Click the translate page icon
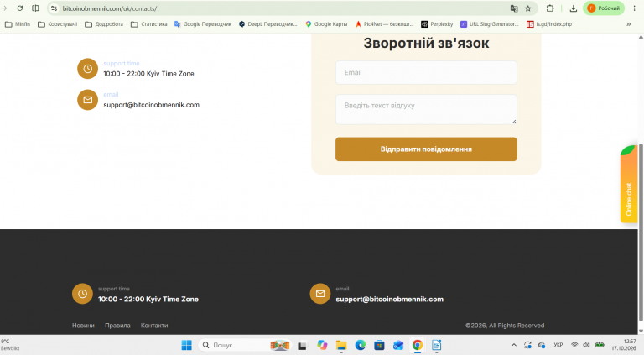Screen dimensions: 644x355 pyautogui.click(x=514, y=8)
